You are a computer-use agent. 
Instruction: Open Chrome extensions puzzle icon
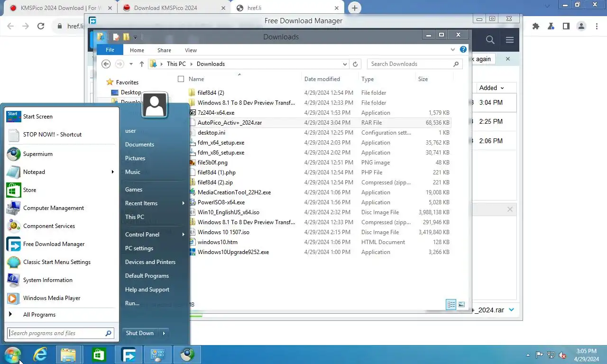pyautogui.click(x=536, y=27)
